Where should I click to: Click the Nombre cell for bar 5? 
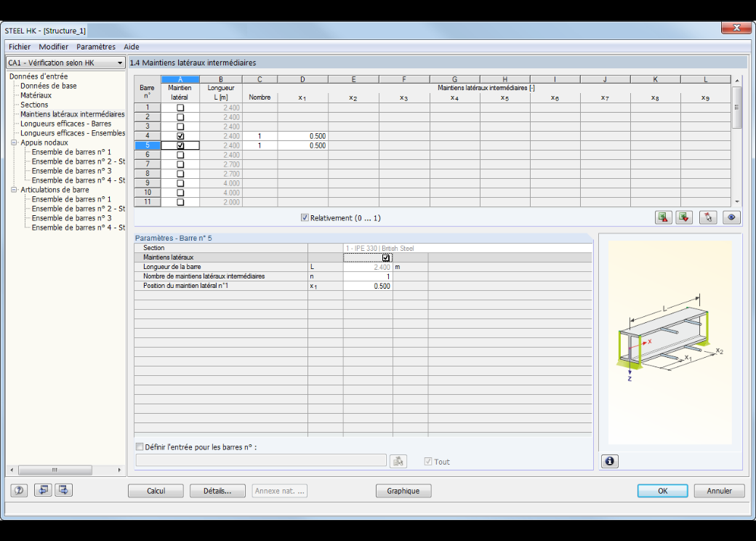click(x=260, y=145)
